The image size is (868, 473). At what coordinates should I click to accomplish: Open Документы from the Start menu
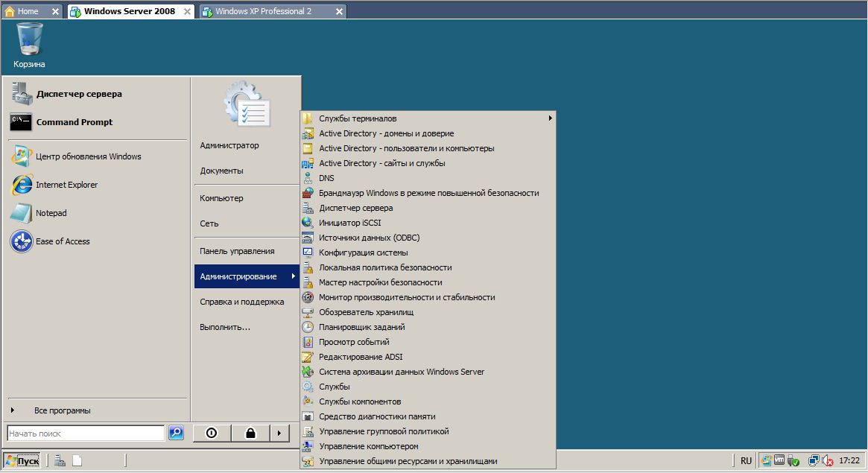pyautogui.click(x=221, y=171)
